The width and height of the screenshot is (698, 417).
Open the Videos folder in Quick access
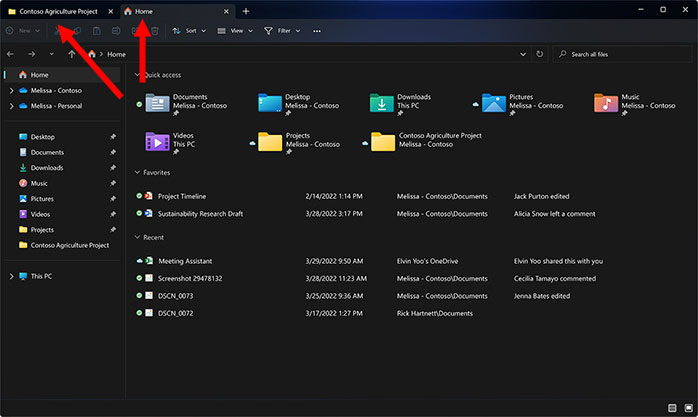(x=159, y=141)
